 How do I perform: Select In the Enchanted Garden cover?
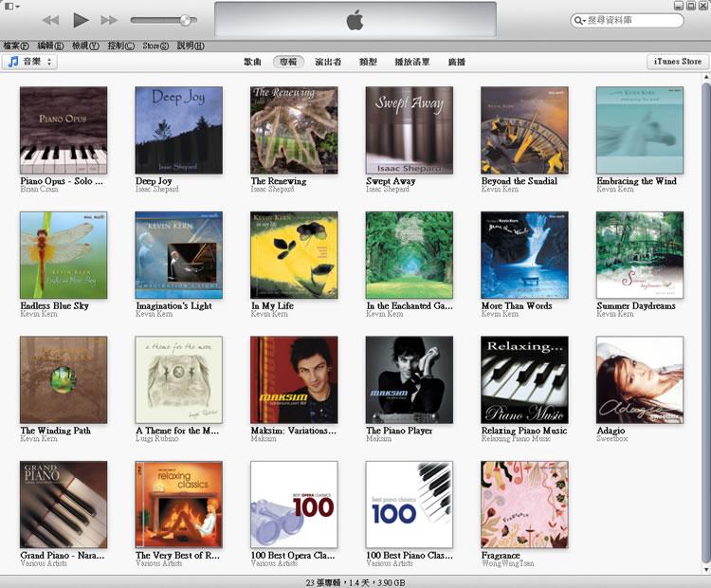(x=410, y=255)
